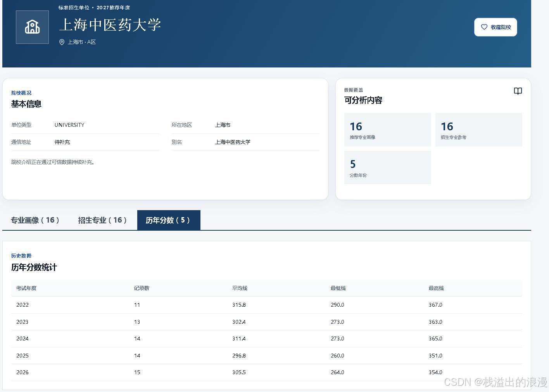Click the 最高线 column header
Viewport: 549px width, 392px height.
click(436, 288)
